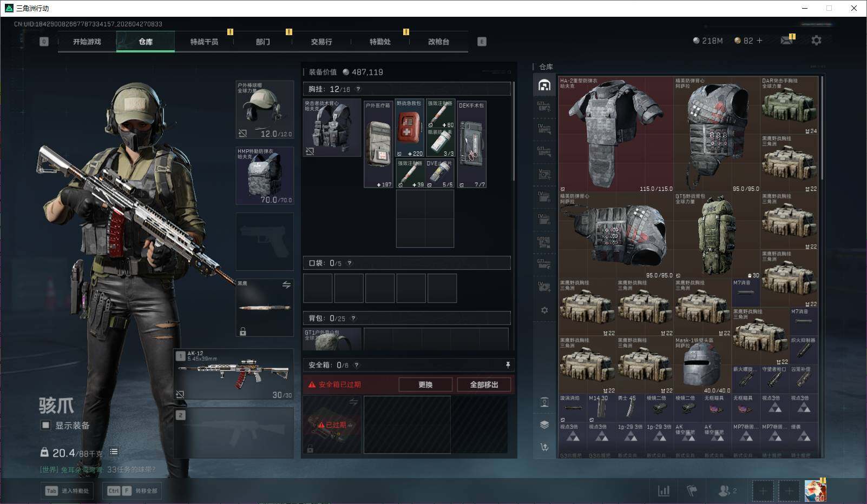Open the world chat message line
The image size is (867, 504).
[x=98, y=469]
